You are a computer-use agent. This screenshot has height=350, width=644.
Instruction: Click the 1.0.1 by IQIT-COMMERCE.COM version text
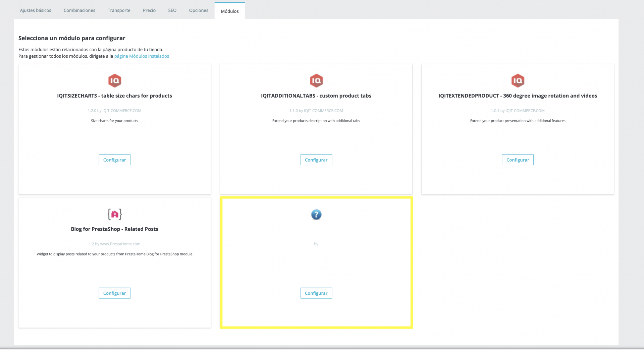point(518,111)
